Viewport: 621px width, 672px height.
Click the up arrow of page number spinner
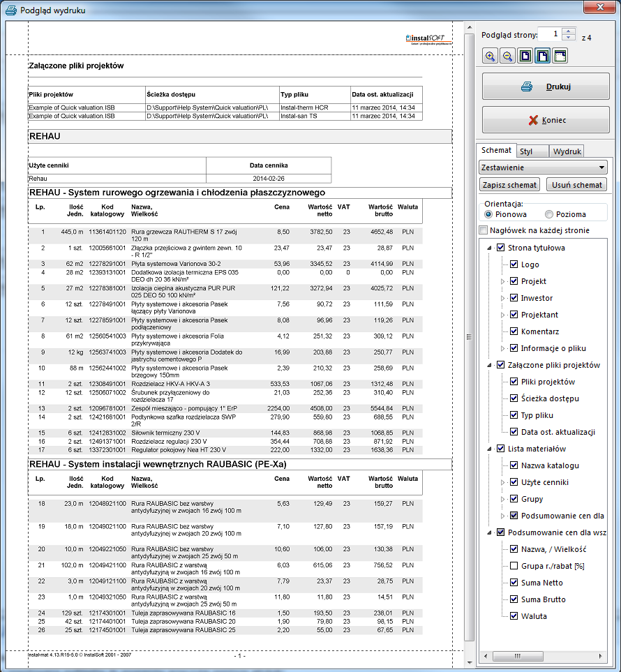569,31
